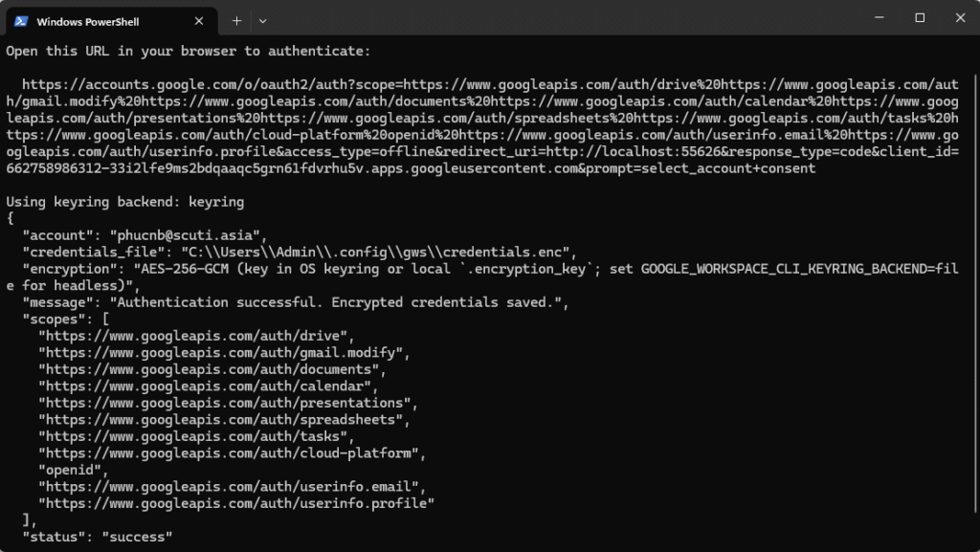The height and width of the screenshot is (552, 980).
Task: Minimize the terminal window
Action: tap(876, 17)
